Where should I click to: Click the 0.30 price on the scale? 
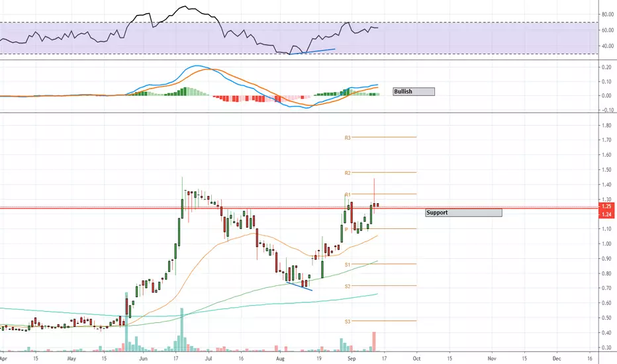(x=606, y=347)
